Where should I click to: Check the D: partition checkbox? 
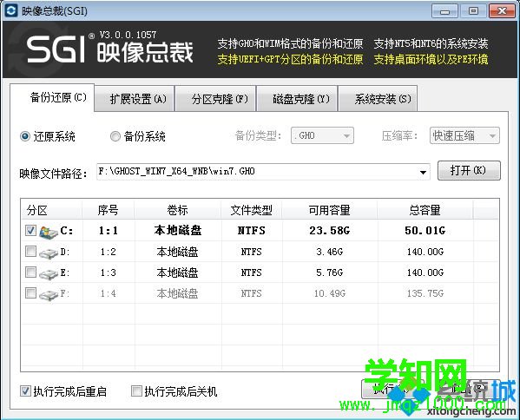(x=31, y=252)
